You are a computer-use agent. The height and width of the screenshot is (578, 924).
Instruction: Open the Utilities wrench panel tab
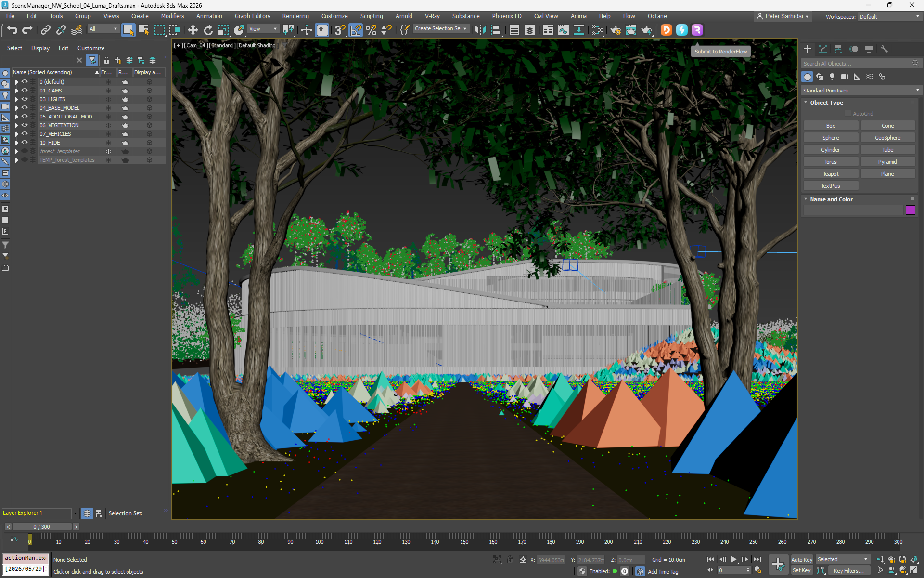pos(885,49)
